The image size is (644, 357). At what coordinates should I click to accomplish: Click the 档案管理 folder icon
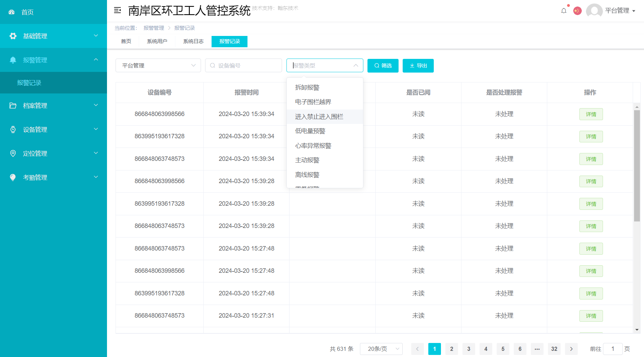(13, 105)
